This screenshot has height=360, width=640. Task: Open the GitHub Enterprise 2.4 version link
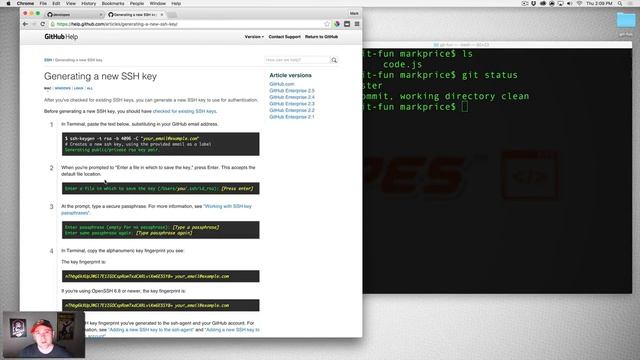(x=292, y=97)
